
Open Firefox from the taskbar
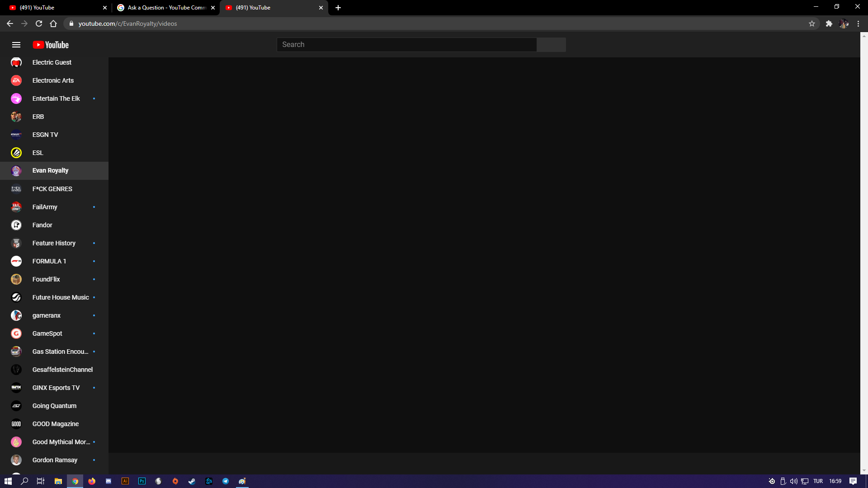click(92, 481)
